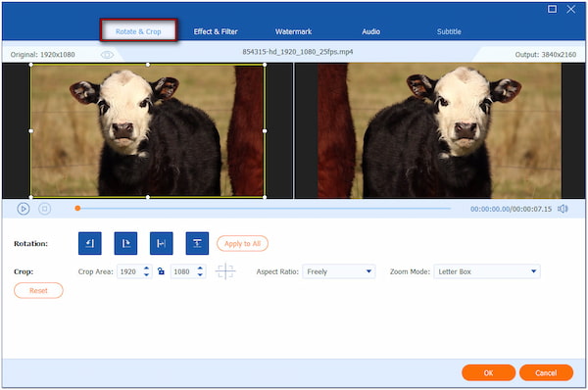Increase crop height value
The width and height of the screenshot is (588, 390).
[200, 268]
